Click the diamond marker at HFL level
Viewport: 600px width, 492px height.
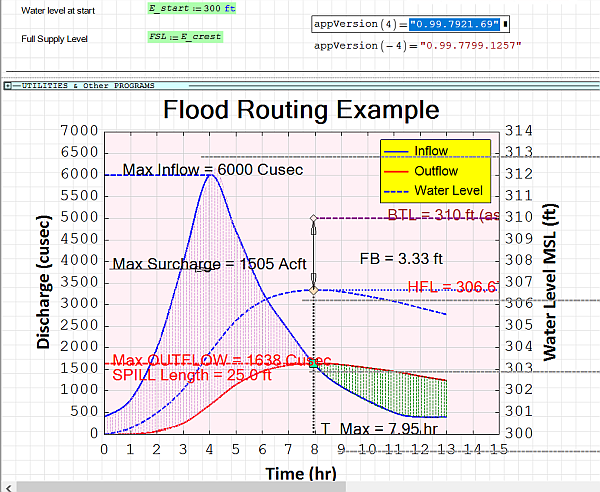click(x=314, y=290)
